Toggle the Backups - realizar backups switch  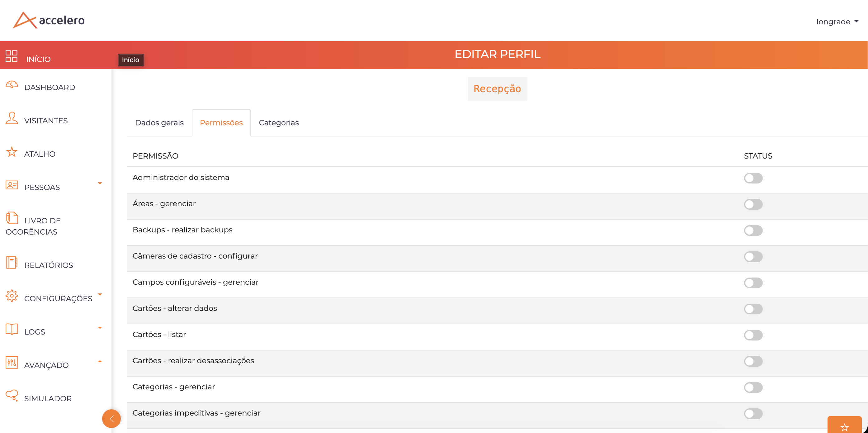(x=753, y=230)
